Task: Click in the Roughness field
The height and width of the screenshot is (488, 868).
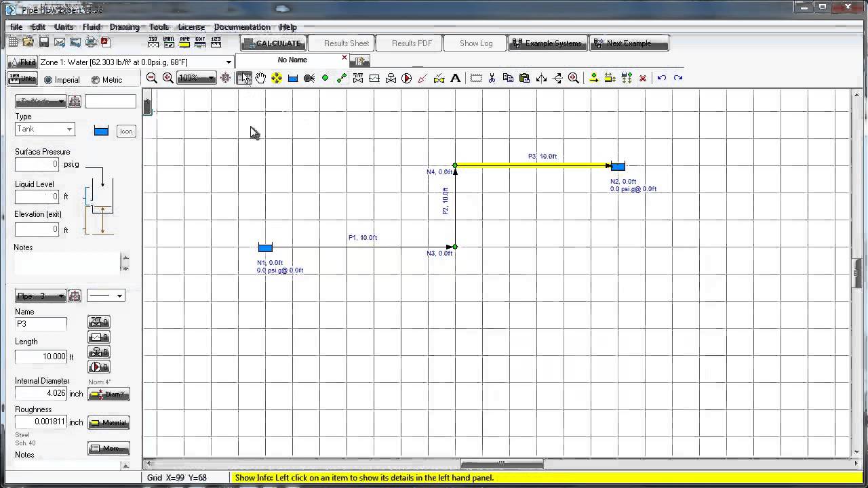Action: point(41,422)
